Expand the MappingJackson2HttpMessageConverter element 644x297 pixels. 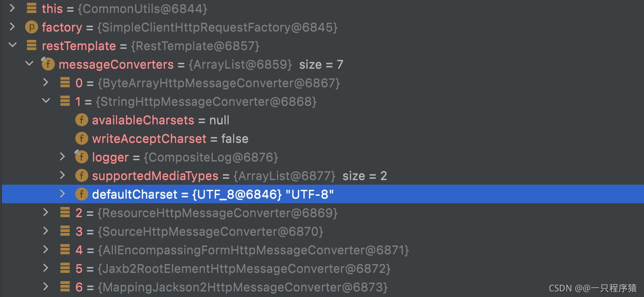[46, 287]
